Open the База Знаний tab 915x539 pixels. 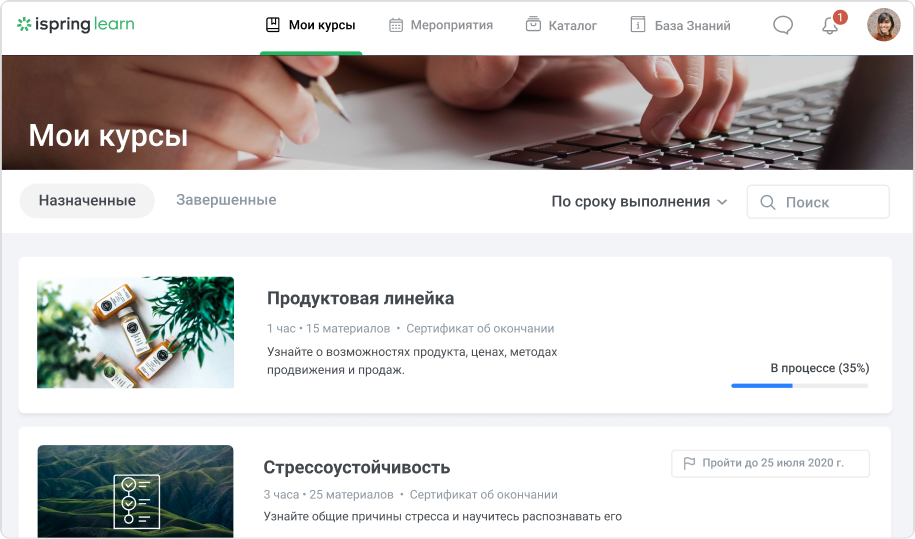point(680,25)
